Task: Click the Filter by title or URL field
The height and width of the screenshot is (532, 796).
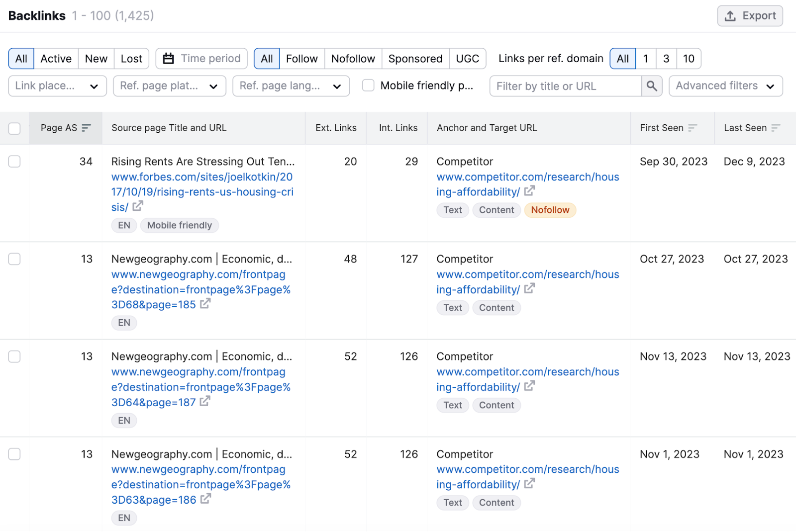Action: tap(562, 86)
